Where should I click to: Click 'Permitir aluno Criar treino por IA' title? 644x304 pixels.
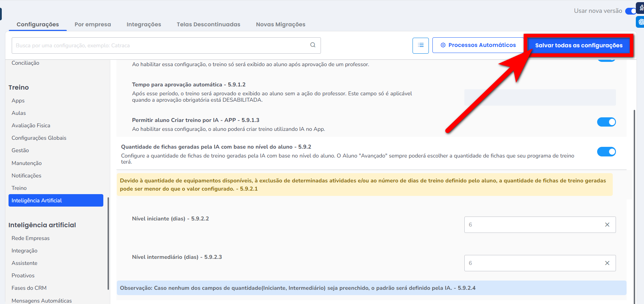(x=196, y=120)
